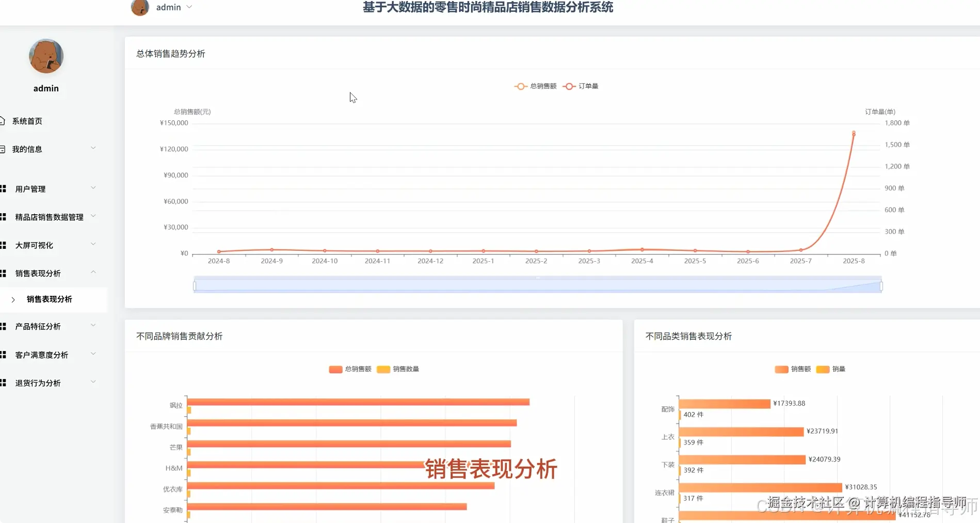Click the ¥23719.91 value label
Viewport: 980px width, 523px height.
[823, 431]
